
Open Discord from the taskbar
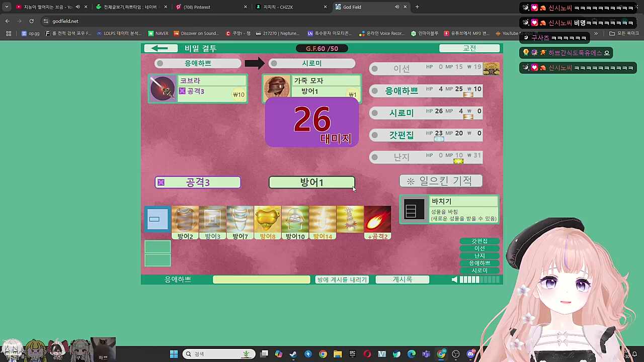pyautogui.click(x=471, y=354)
